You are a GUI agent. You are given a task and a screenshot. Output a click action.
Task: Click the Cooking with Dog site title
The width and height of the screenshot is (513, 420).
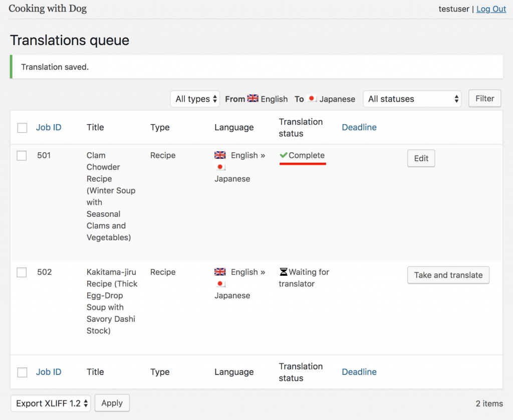(x=48, y=9)
